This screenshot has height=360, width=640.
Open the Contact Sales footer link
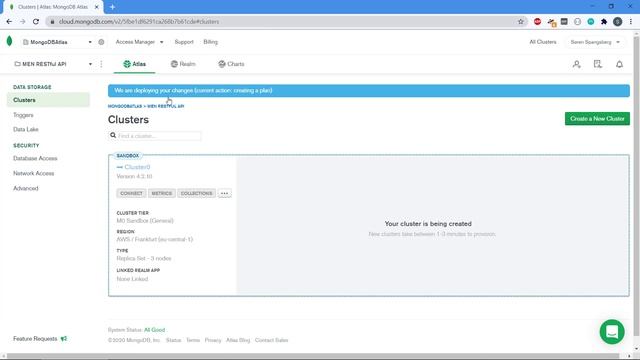[271, 340]
